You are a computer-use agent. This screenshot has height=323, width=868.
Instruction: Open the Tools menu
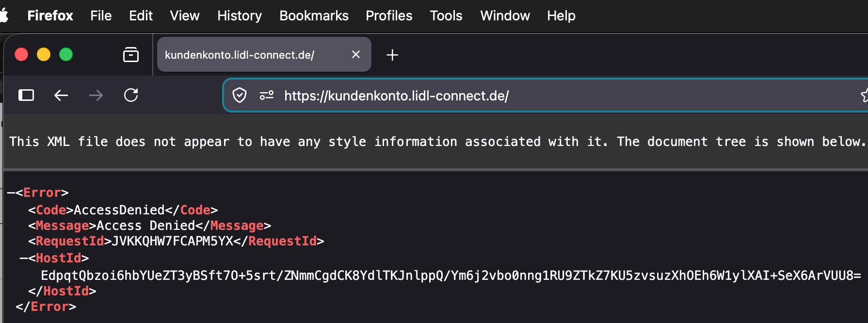(x=446, y=16)
